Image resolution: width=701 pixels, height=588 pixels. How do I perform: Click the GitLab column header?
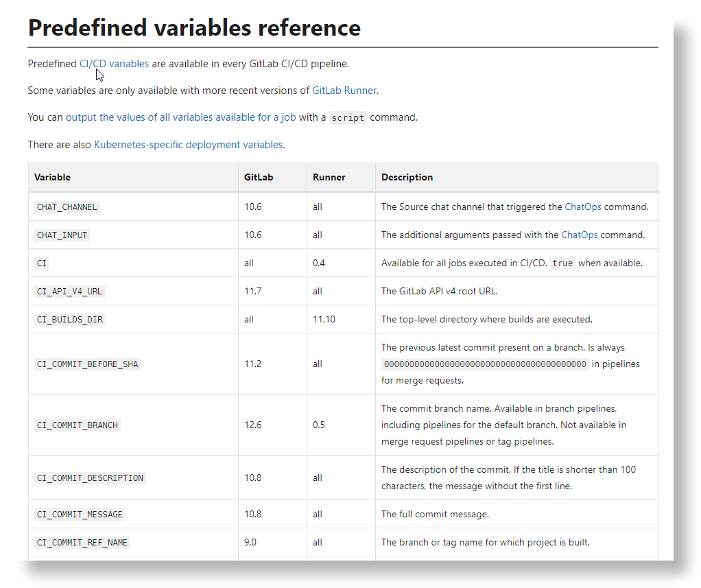click(259, 177)
